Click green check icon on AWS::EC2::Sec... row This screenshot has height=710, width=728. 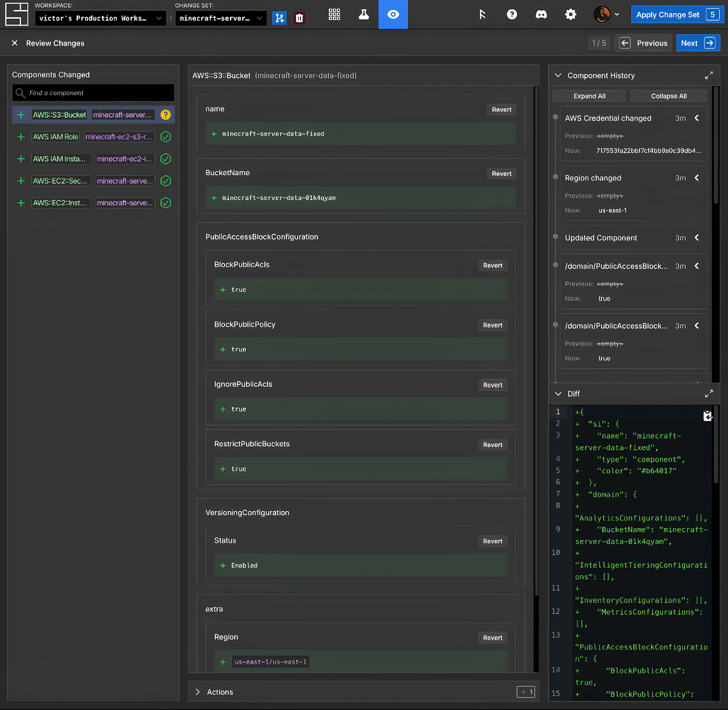(165, 181)
